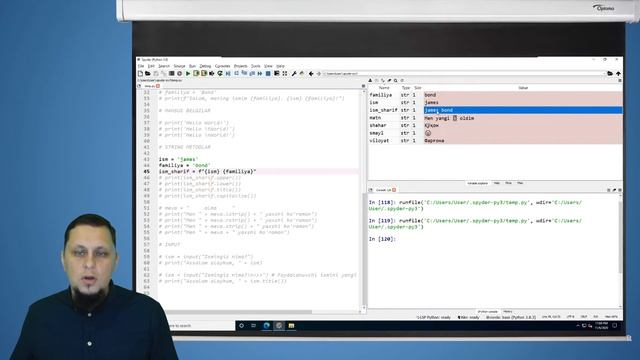Change to the parent directory
This screenshot has height=360, width=640.
click(618, 73)
